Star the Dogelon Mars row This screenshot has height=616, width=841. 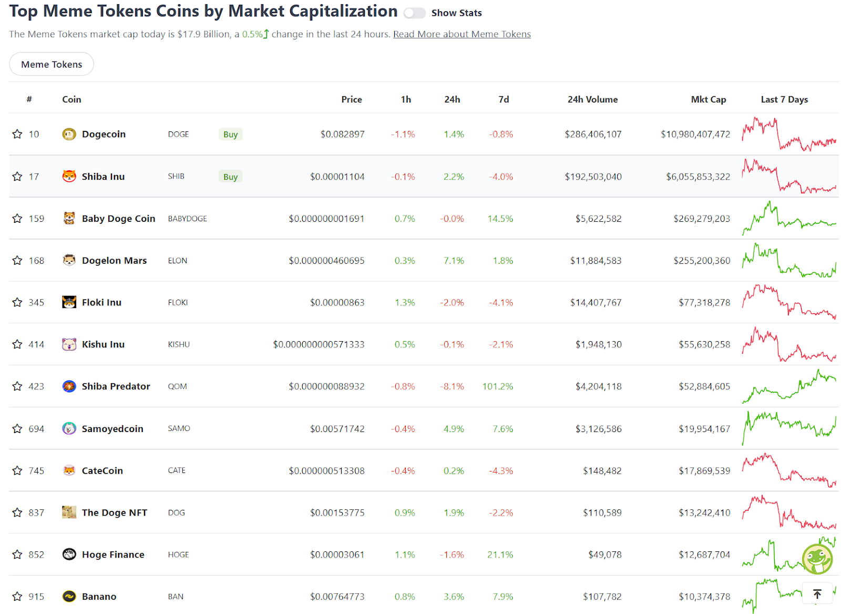[17, 260]
